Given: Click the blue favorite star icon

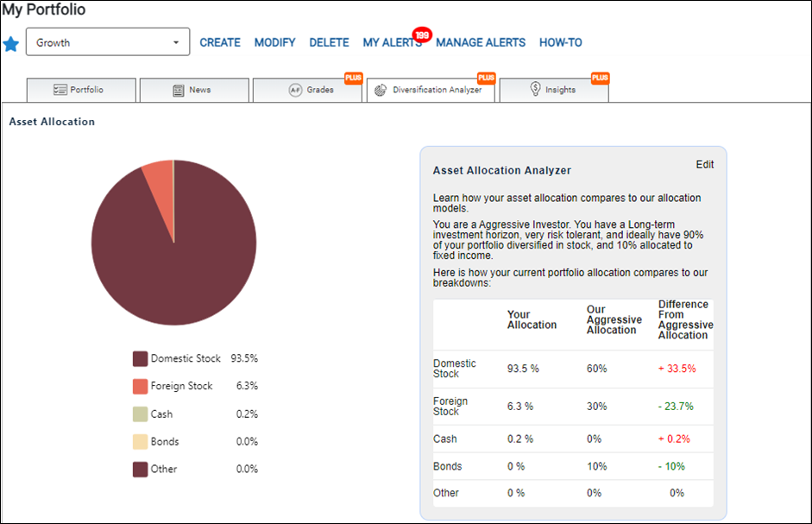Looking at the screenshot, I should click(x=11, y=44).
